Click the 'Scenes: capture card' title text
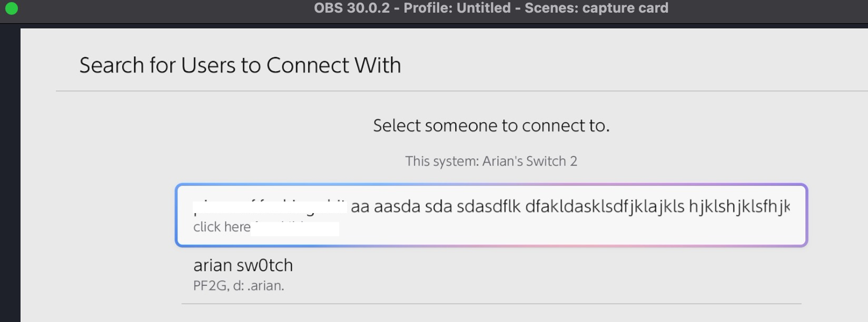The width and height of the screenshot is (868, 322). 598,7
